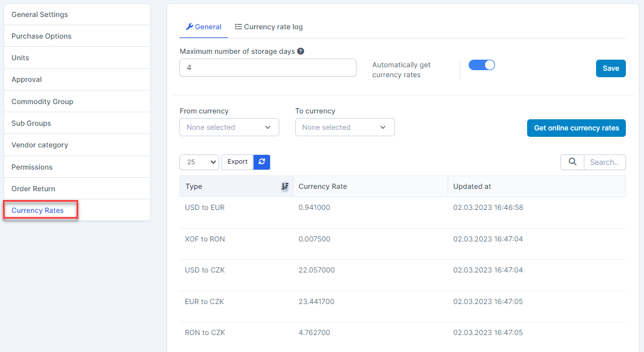Click the Save button

[611, 68]
